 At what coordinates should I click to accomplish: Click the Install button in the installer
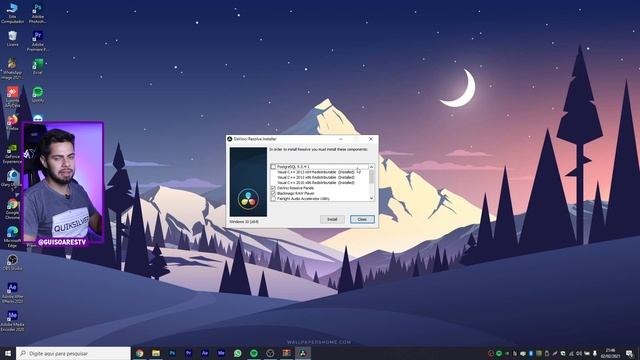coord(332,220)
